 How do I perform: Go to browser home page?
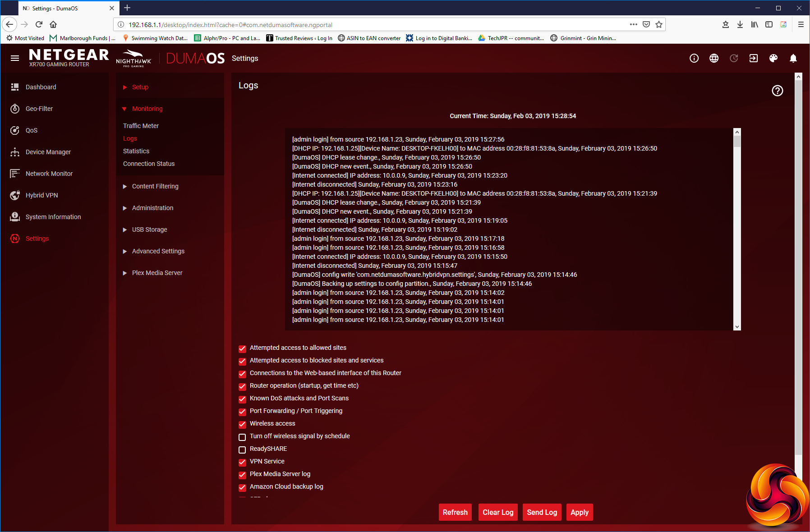click(53, 24)
